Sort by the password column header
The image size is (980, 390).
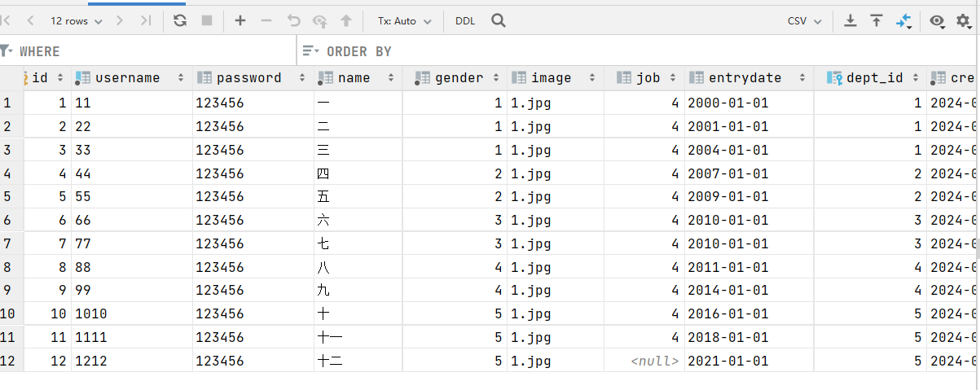tap(253, 78)
